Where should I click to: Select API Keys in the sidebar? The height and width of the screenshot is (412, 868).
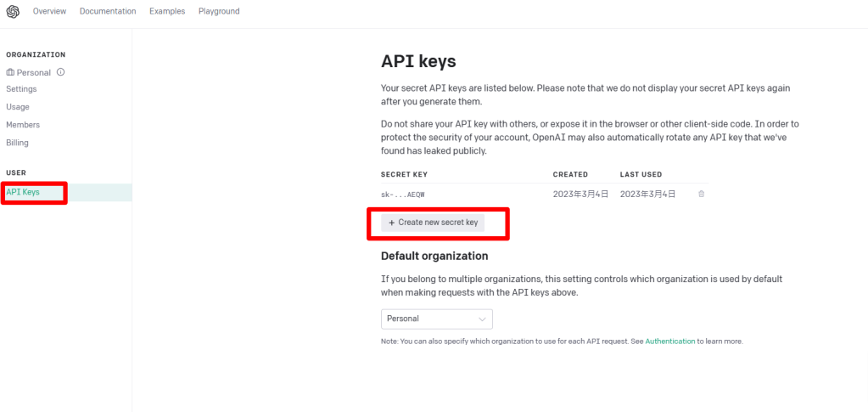pos(24,192)
